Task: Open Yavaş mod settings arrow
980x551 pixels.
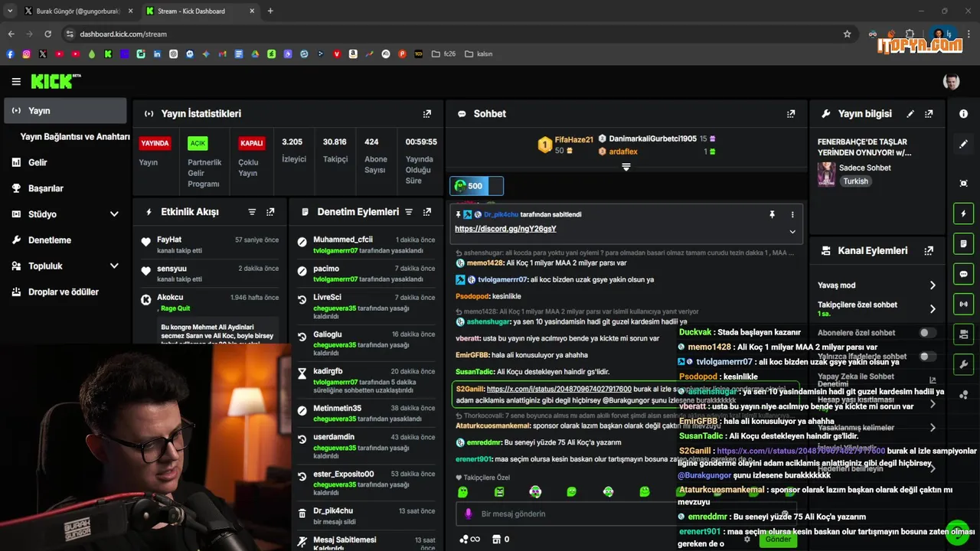Action: pyautogui.click(x=933, y=285)
